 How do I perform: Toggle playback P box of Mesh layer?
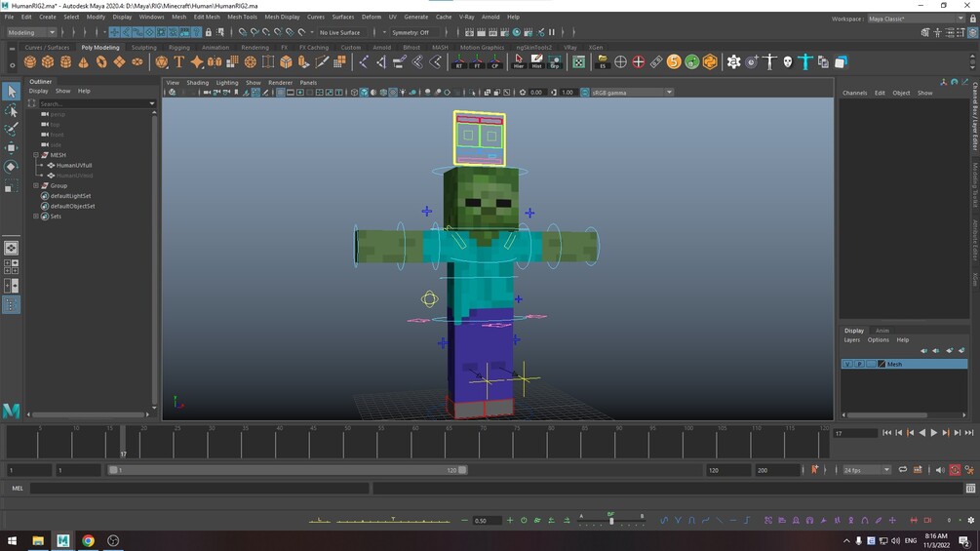tap(859, 364)
